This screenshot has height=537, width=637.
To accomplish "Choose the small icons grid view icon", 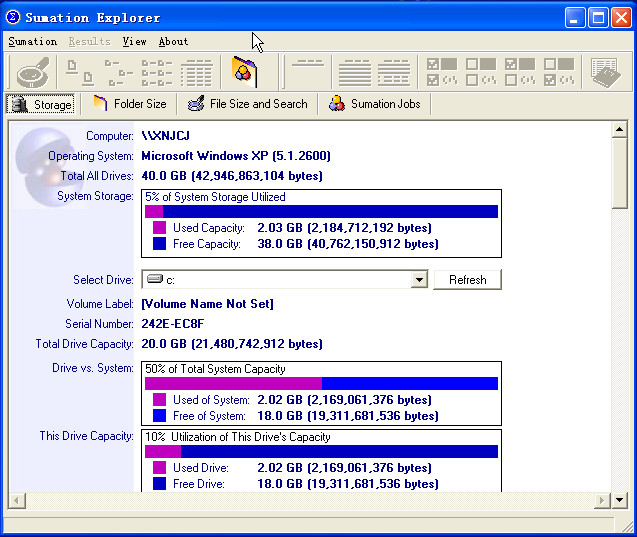I will pyautogui.click(x=157, y=73).
